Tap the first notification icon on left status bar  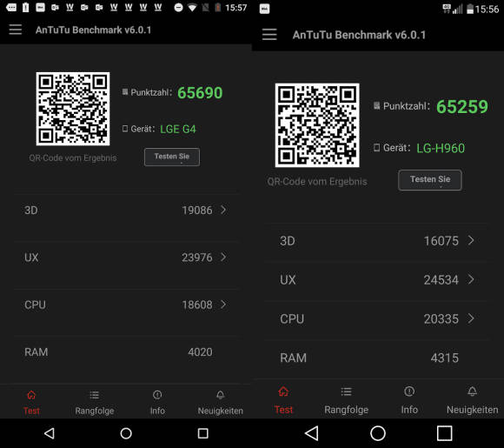click(11, 8)
